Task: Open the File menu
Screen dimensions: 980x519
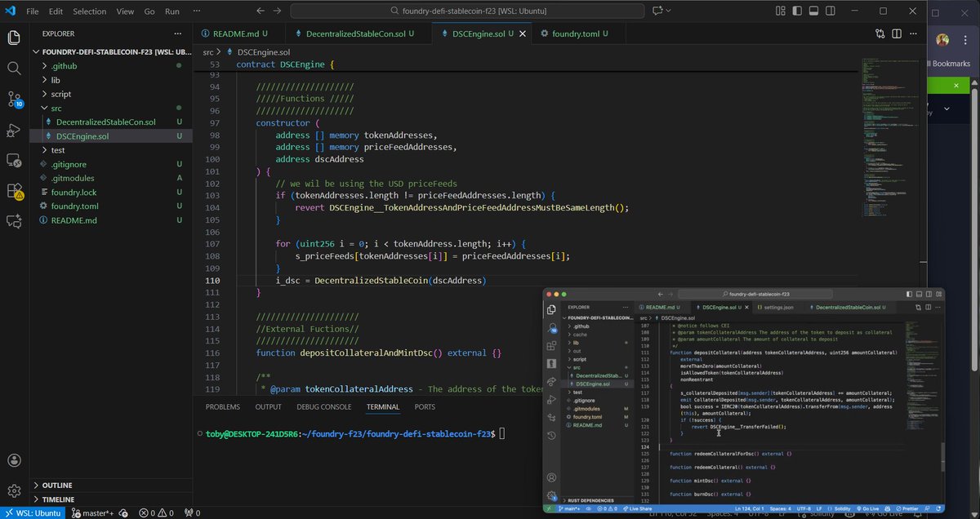Action: [33, 11]
